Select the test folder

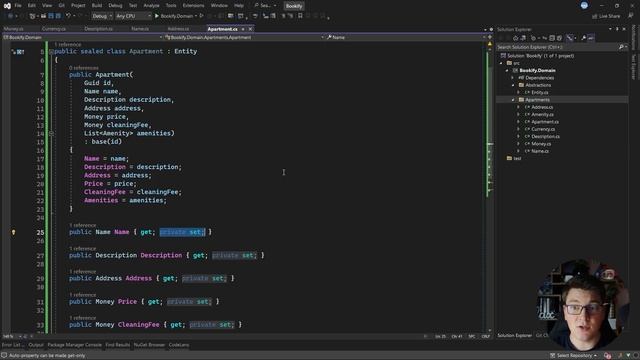coord(517,158)
